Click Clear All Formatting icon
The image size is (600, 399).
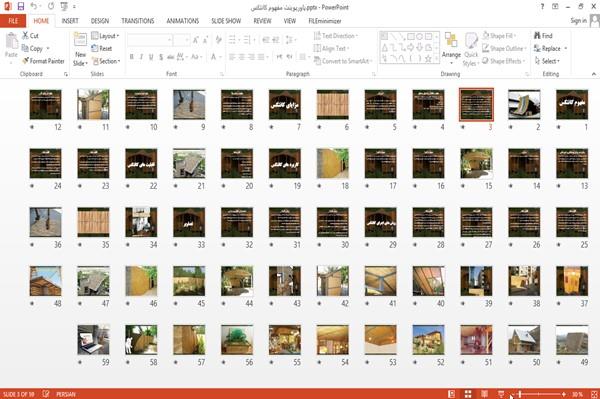[218, 40]
